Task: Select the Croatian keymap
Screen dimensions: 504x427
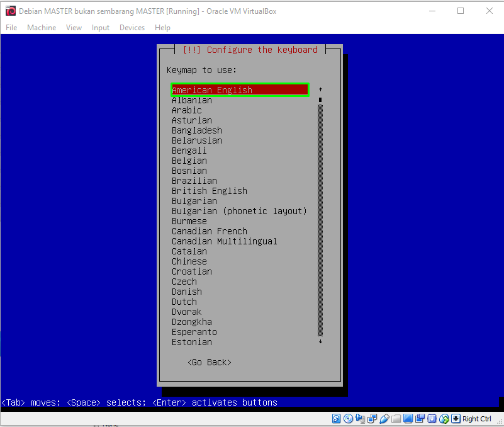Action: 192,271
